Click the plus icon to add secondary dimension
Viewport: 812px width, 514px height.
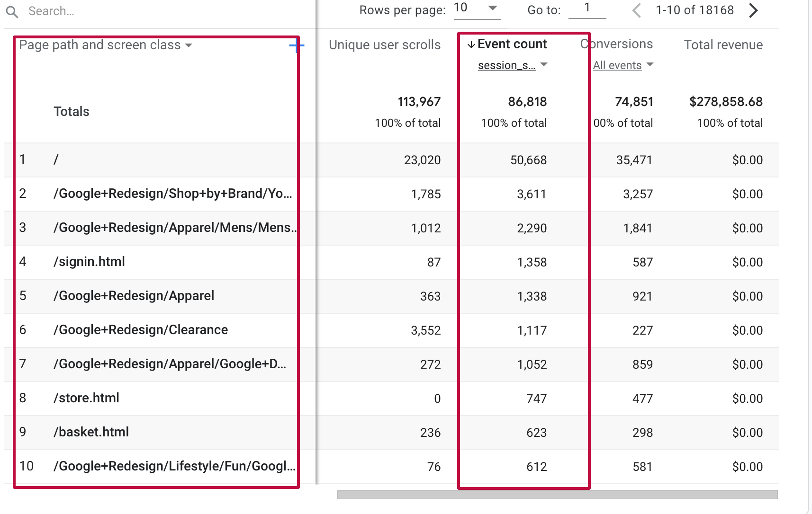297,46
